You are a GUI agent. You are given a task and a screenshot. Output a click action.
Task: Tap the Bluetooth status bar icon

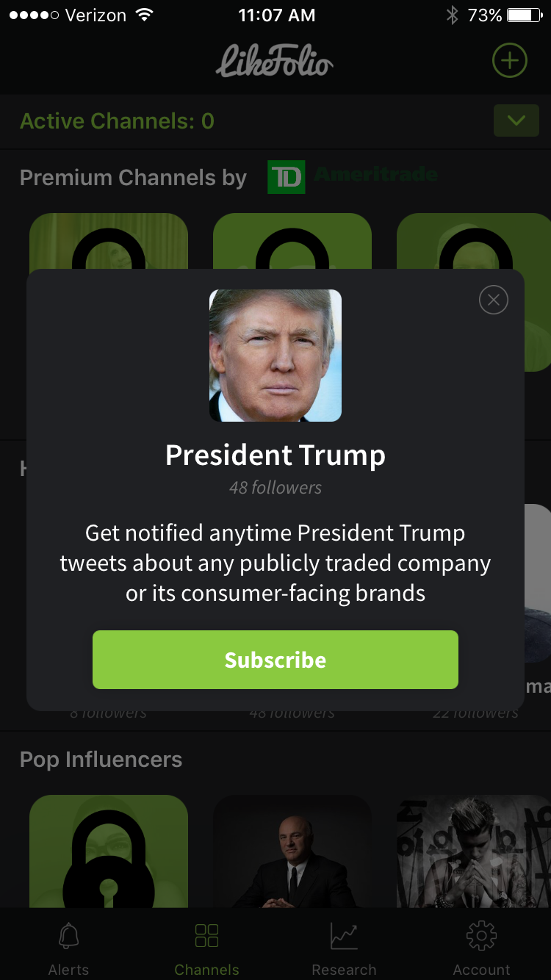(453, 15)
